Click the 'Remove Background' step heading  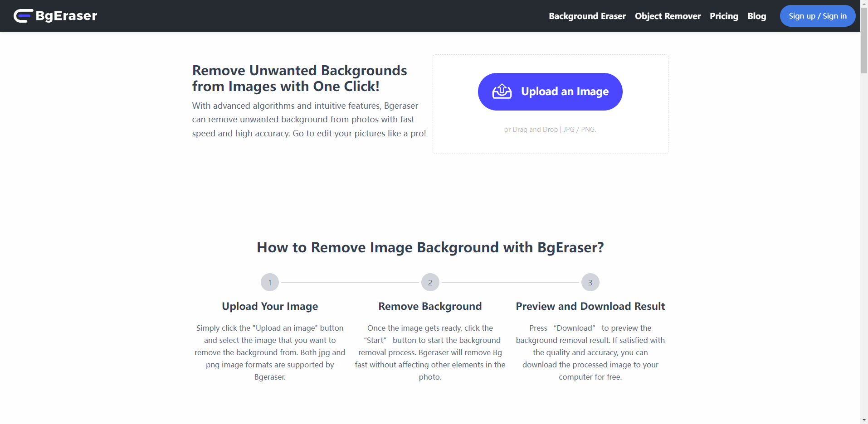(x=430, y=307)
